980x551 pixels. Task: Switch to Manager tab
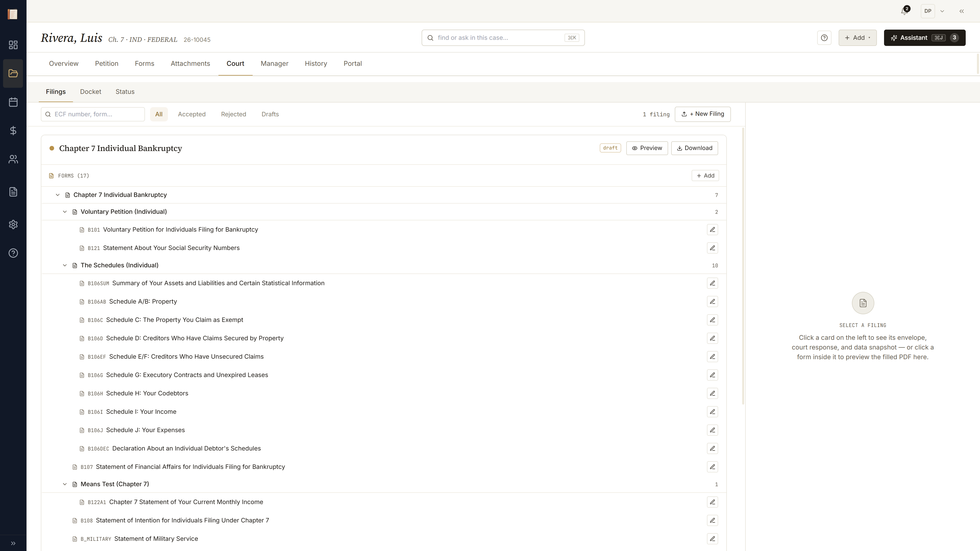[274, 64]
